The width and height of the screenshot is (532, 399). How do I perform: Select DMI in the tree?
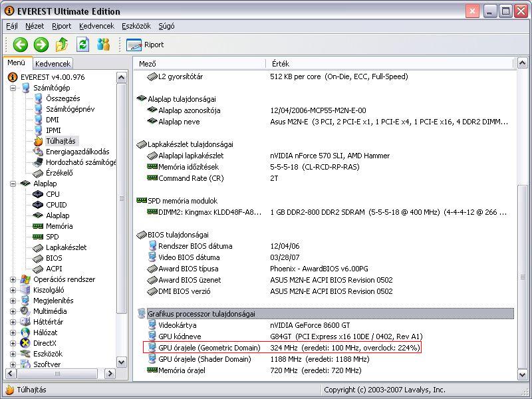point(53,120)
